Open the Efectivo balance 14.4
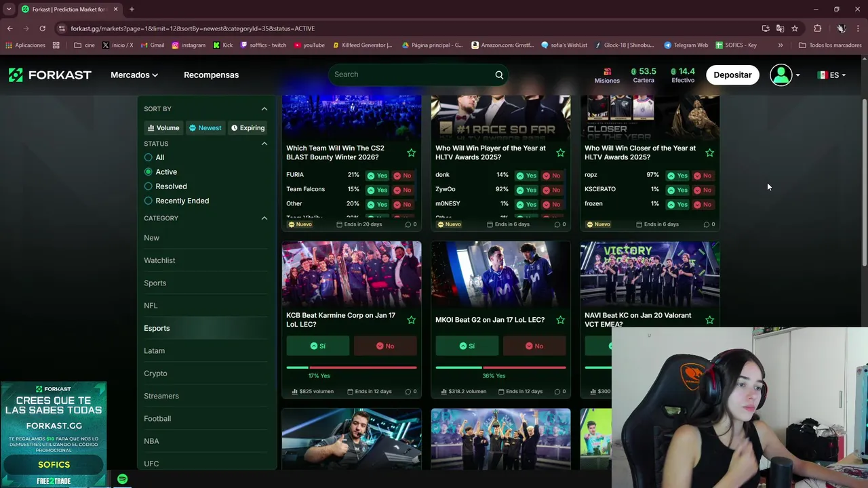868x488 pixels. 683,75
